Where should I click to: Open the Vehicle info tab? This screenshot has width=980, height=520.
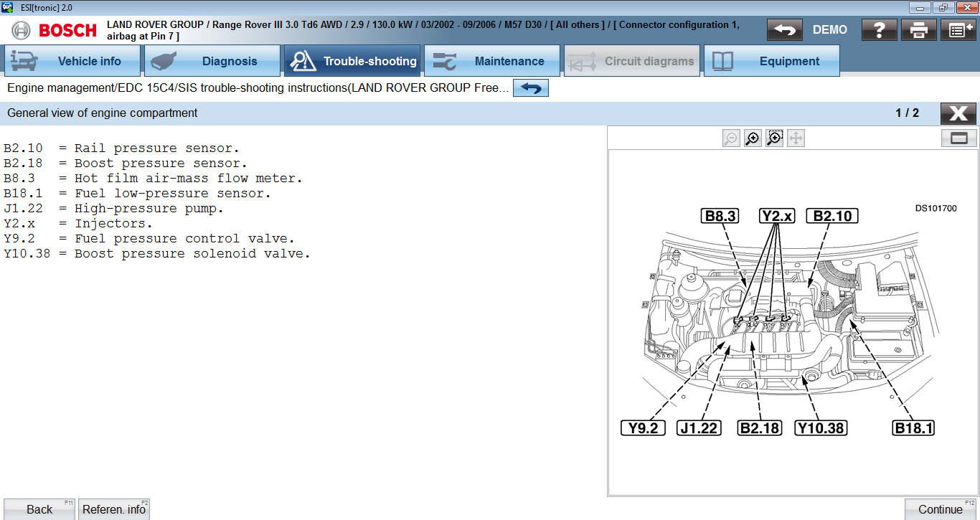(x=72, y=61)
